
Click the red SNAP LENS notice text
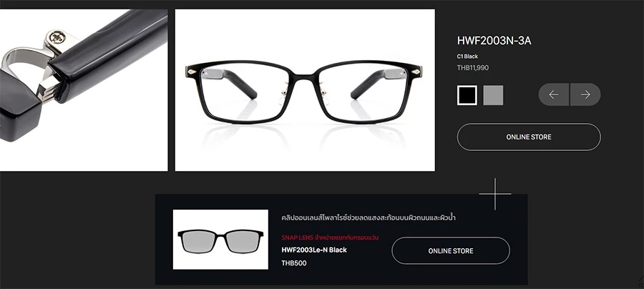(x=330, y=237)
